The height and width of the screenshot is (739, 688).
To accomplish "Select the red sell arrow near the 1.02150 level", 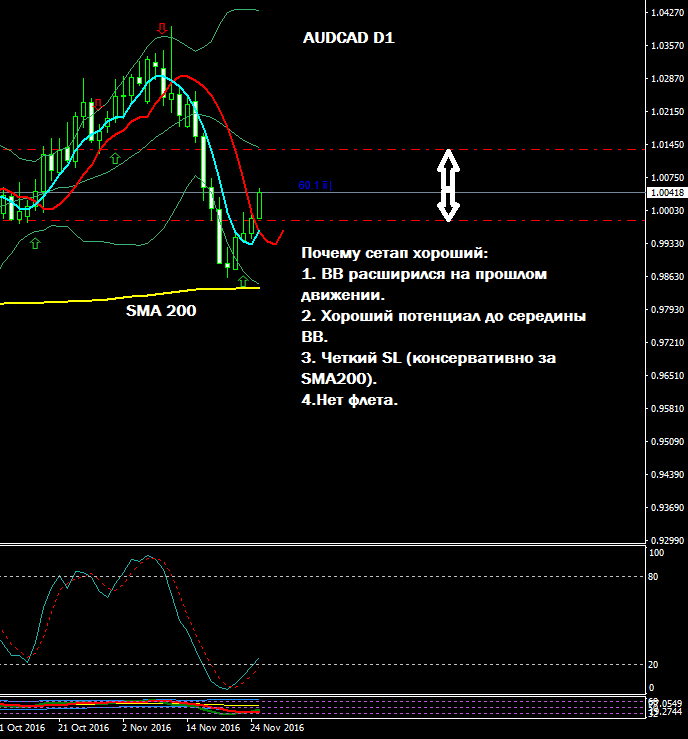I will (98, 104).
